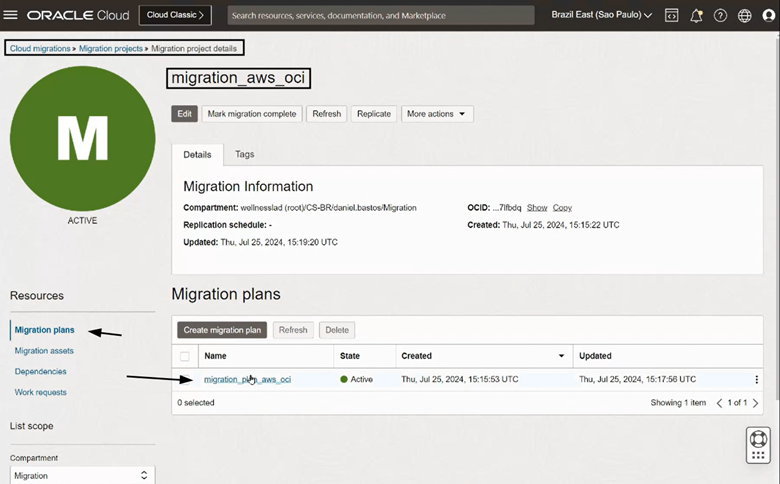This screenshot has height=484, width=780.
Task: Open the Compartment Migration selector
Action: pos(82,476)
